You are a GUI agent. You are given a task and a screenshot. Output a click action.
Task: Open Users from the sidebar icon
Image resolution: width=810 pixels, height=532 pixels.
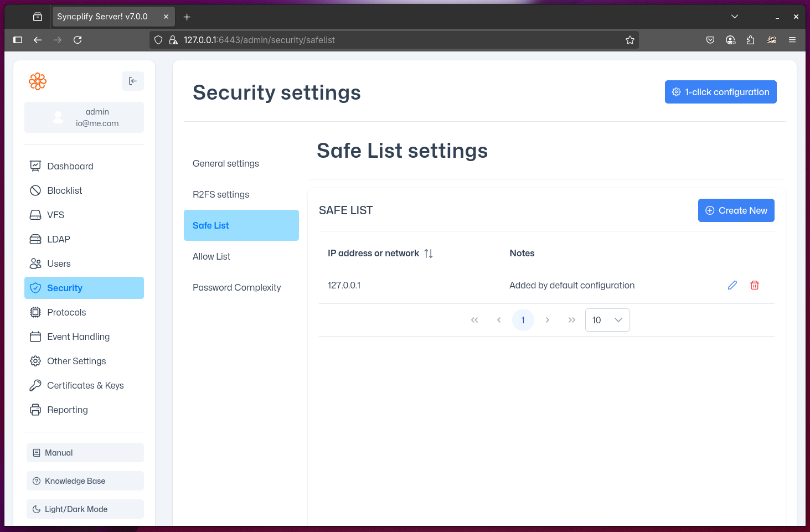click(35, 264)
